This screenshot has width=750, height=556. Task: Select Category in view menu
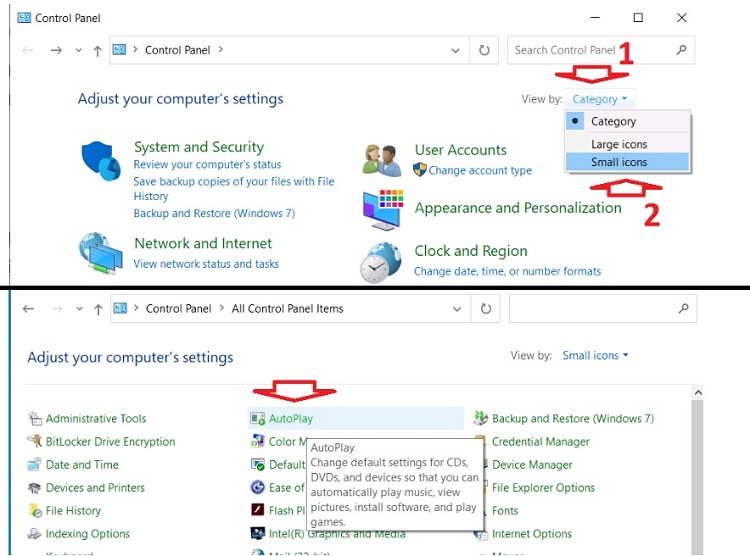tap(628, 122)
